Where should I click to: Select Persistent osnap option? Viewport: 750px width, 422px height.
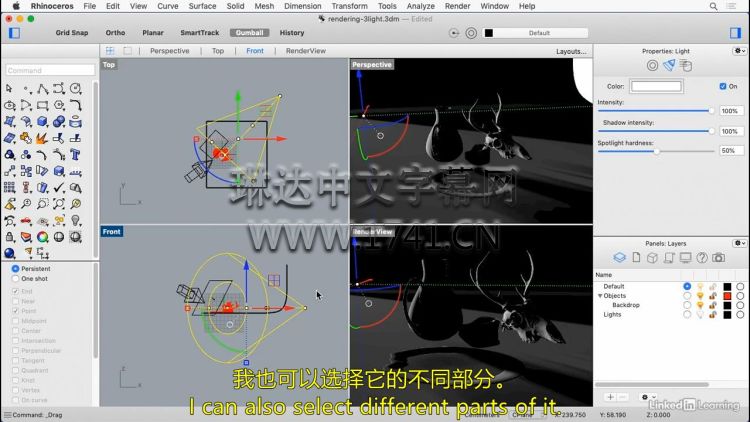tap(16, 269)
